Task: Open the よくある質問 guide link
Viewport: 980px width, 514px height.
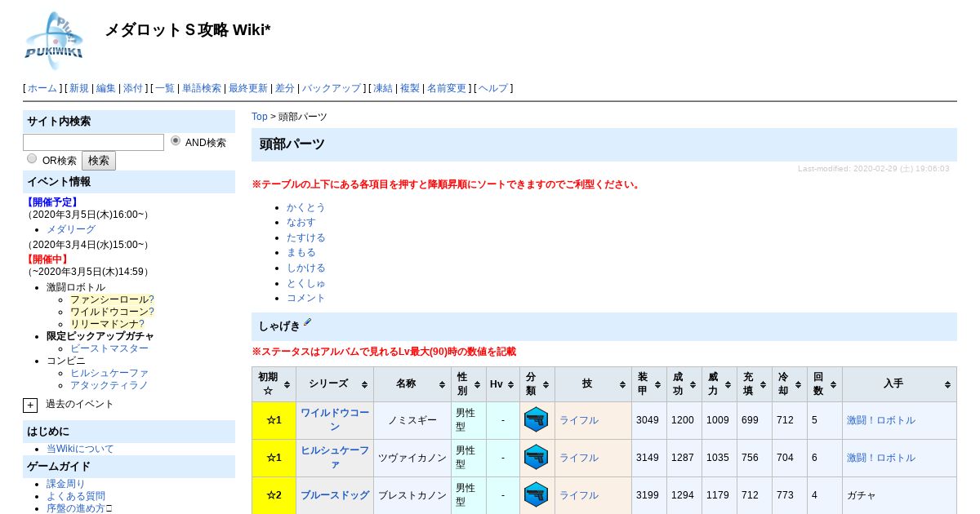Action: (76, 496)
